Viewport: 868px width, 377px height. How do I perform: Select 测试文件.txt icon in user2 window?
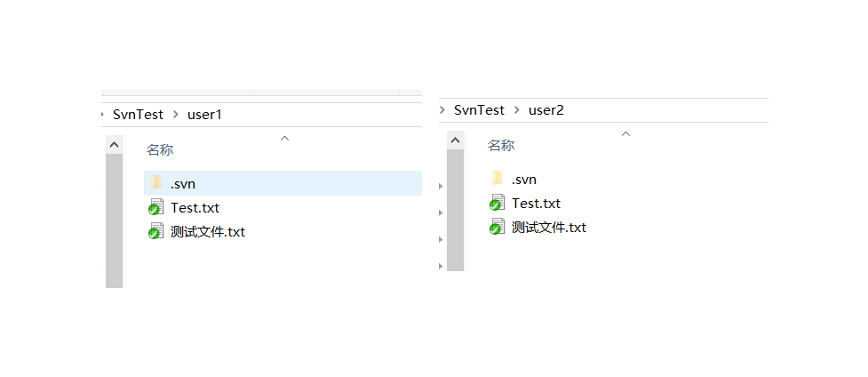pyautogui.click(x=497, y=227)
